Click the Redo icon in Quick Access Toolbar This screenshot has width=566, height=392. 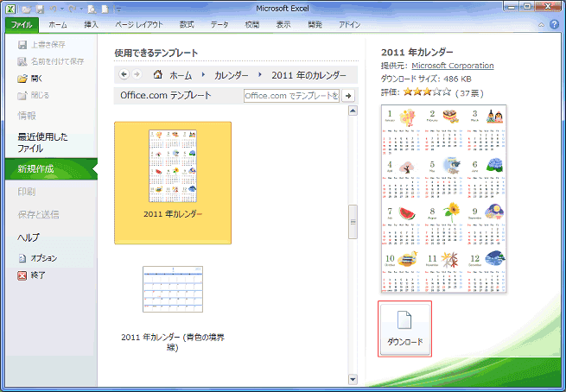click(x=73, y=9)
